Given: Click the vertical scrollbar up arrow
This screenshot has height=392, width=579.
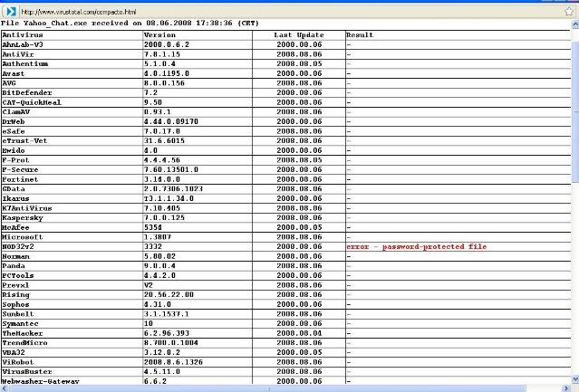Looking at the screenshot, I should click(575, 24).
